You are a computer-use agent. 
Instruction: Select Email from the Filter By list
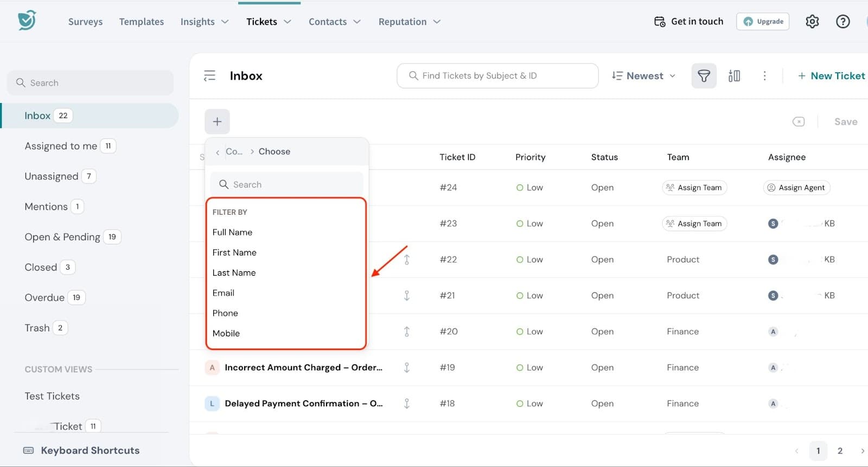tap(224, 293)
